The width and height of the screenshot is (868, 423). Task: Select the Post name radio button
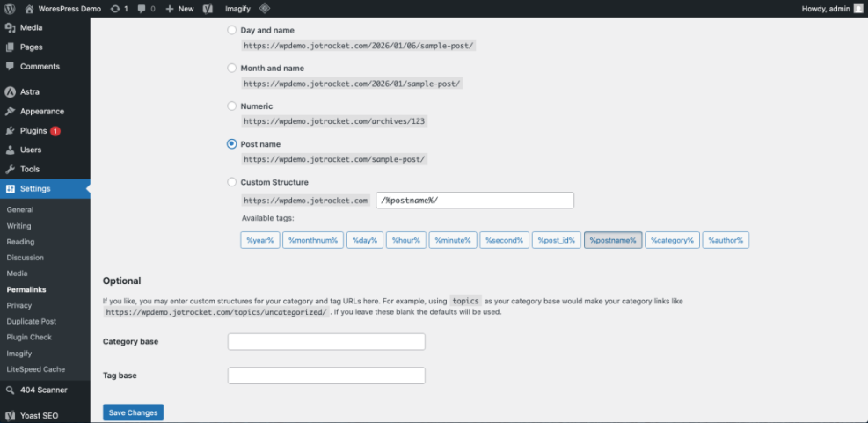click(x=232, y=144)
